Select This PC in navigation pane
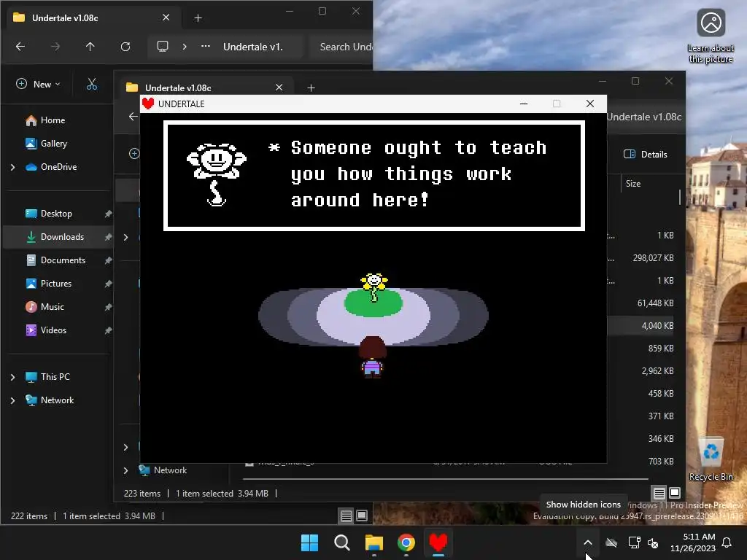 55,377
